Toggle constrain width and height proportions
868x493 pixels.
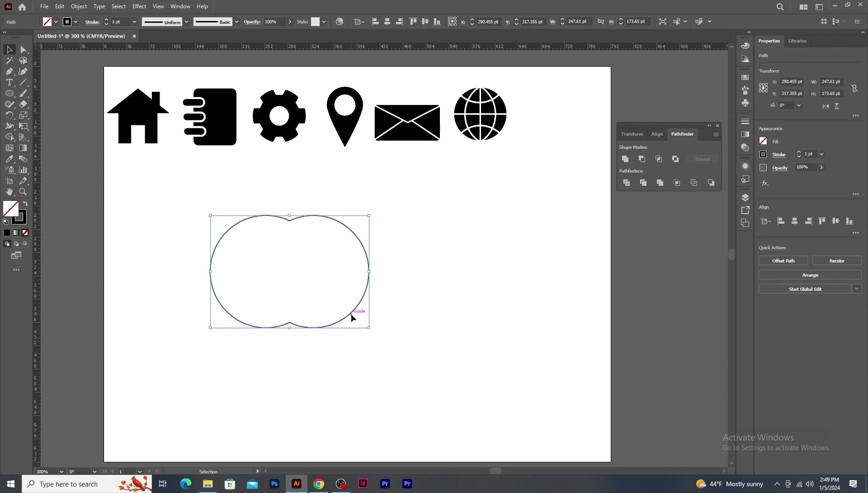(854, 88)
